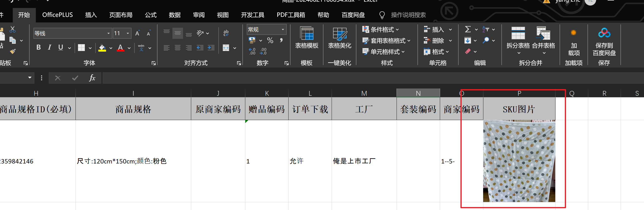Click the Format Painter brush icon

pos(13,51)
